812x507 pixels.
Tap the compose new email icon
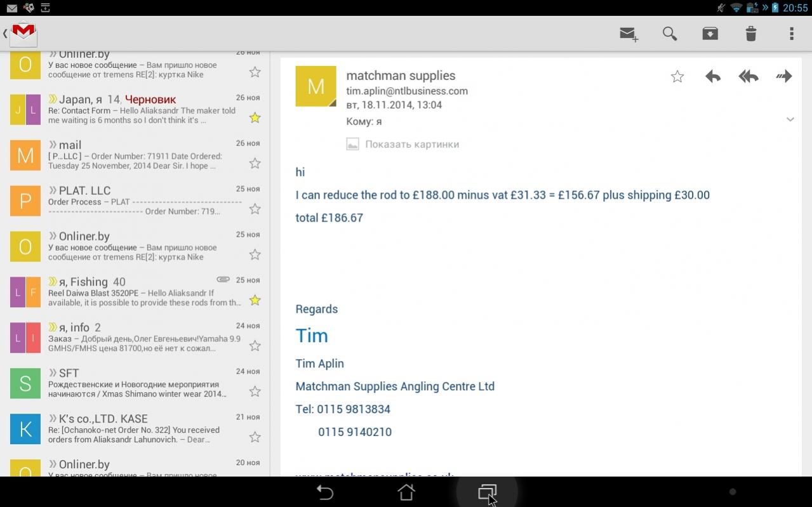click(629, 34)
